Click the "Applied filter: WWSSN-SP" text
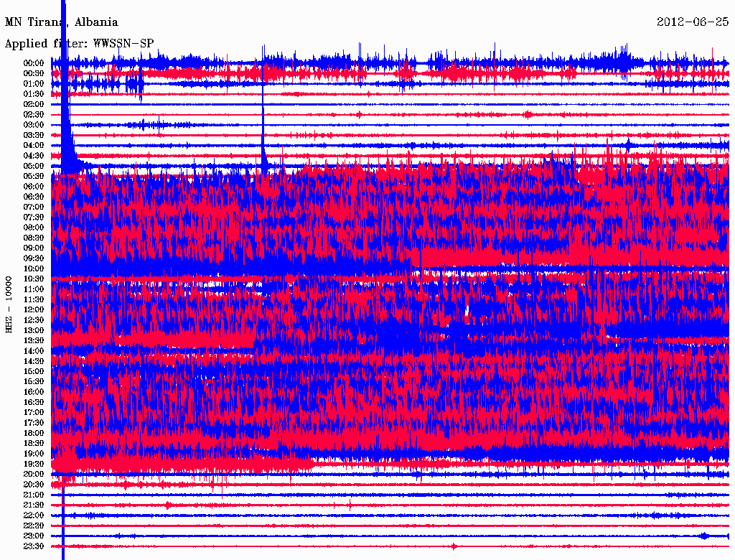The image size is (735, 560). 79,44
